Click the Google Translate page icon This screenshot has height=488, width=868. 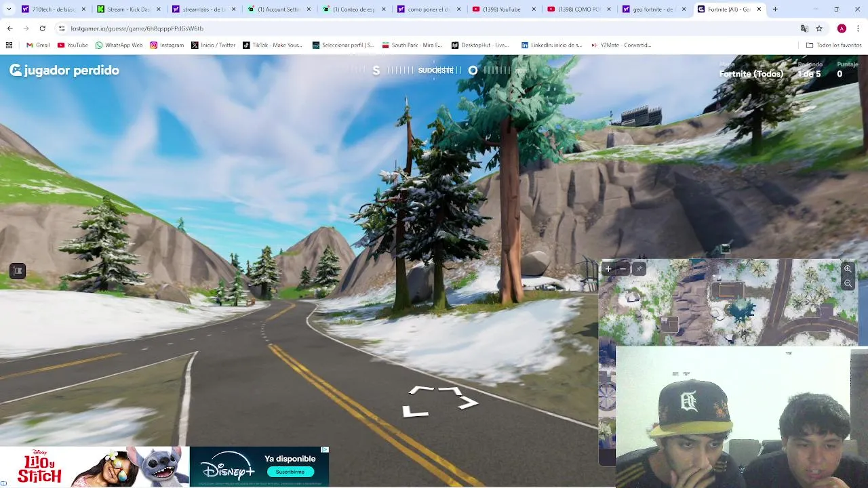(x=804, y=28)
